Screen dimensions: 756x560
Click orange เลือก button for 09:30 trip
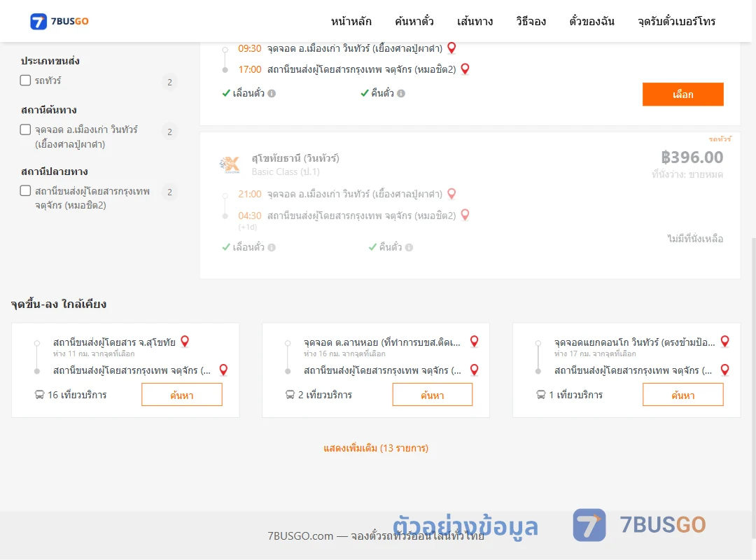(x=682, y=94)
